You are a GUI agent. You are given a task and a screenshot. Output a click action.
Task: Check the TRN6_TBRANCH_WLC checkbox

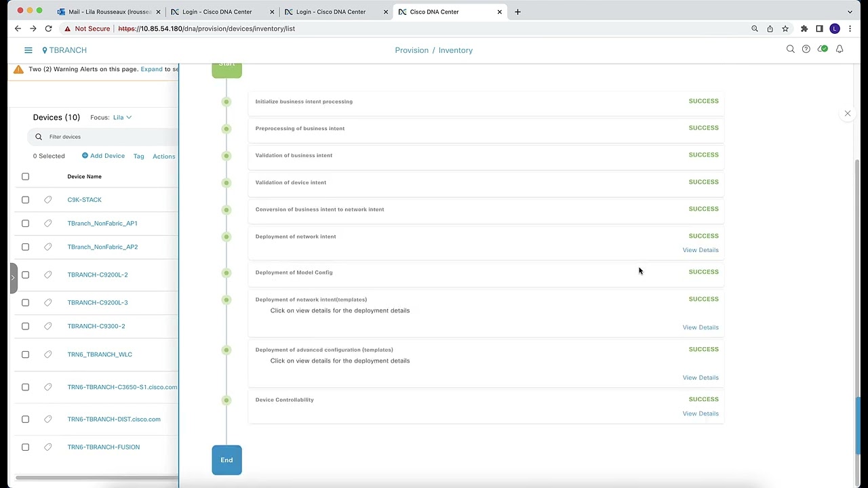(x=25, y=354)
